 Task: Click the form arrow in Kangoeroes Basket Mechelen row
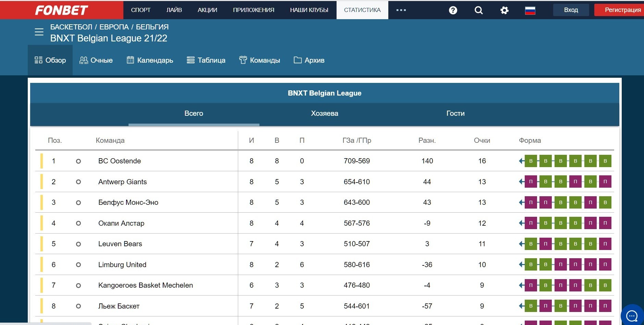click(521, 285)
